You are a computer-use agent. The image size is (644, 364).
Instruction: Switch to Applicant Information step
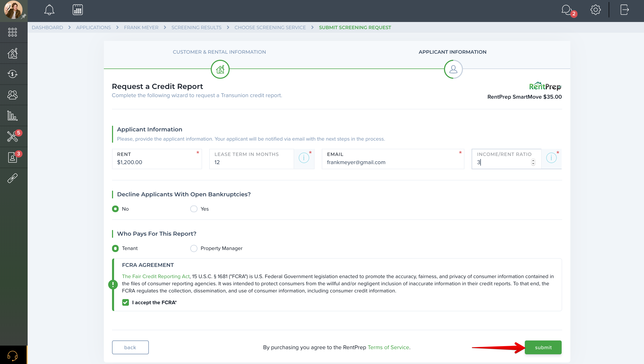click(x=452, y=52)
